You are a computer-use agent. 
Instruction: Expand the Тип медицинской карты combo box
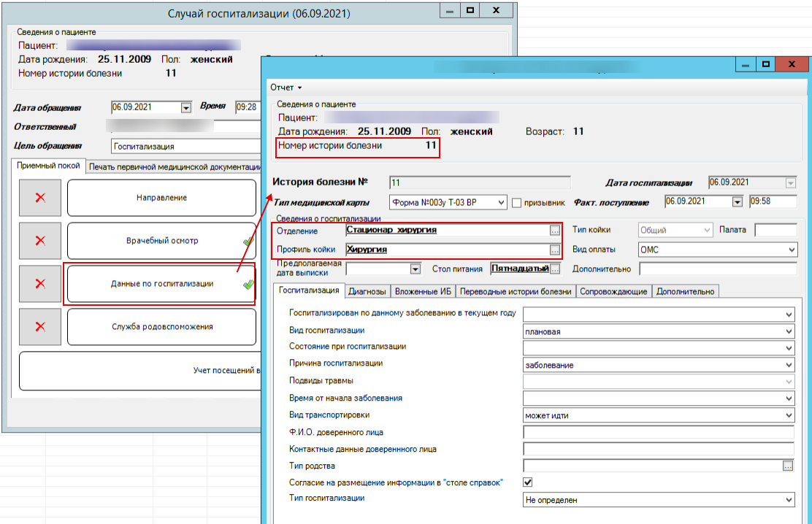coord(501,202)
